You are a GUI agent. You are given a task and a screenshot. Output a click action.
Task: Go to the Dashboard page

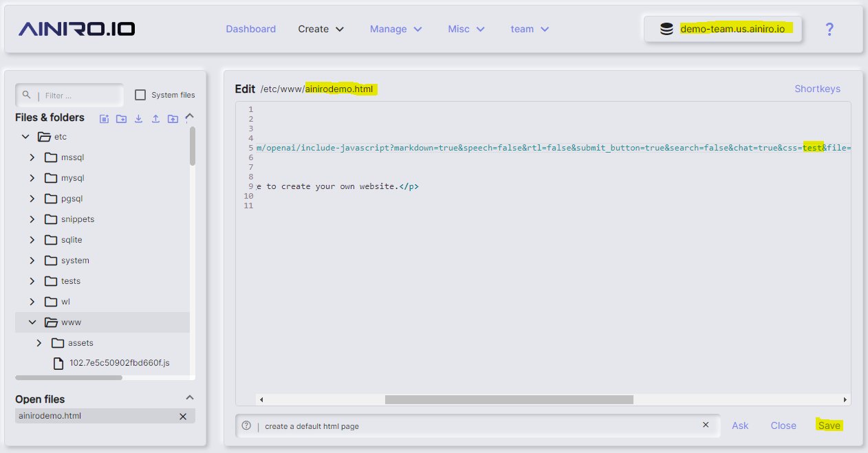pyautogui.click(x=250, y=29)
